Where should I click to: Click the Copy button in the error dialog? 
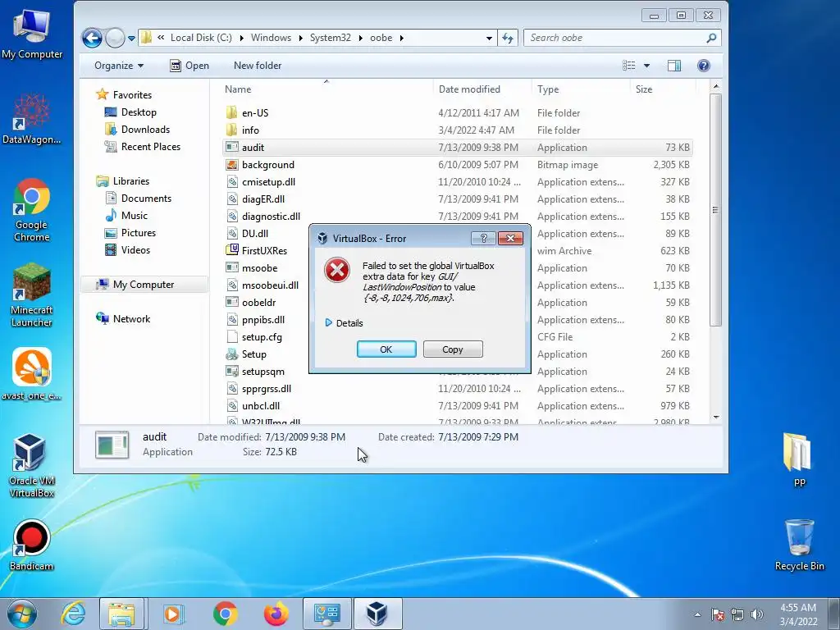pos(453,349)
